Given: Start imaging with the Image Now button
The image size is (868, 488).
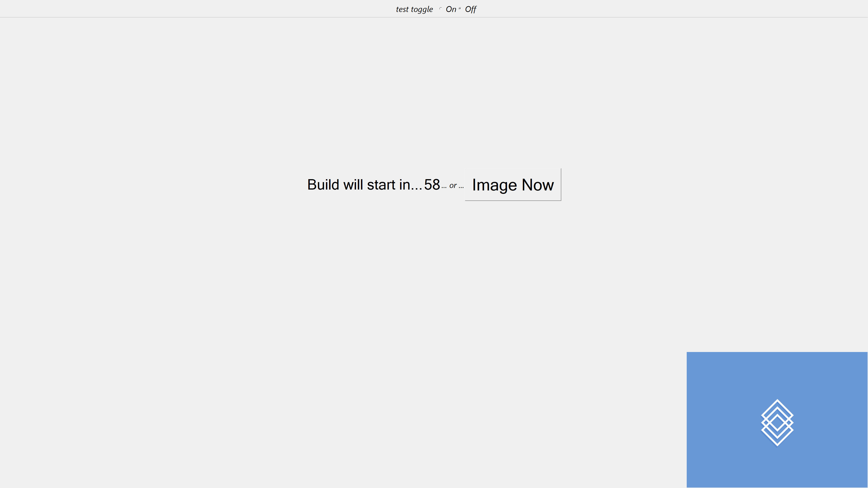Looking at the screenshot, I should (513, 185).
